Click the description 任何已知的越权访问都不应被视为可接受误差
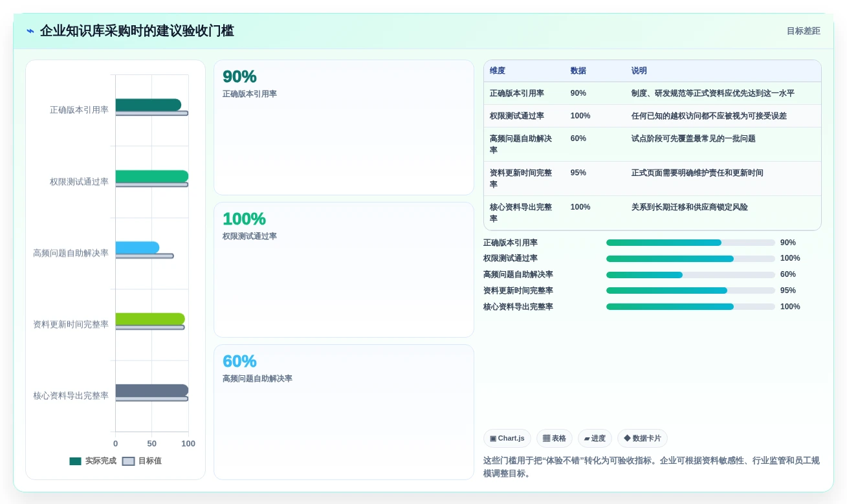 coord(709,116)
